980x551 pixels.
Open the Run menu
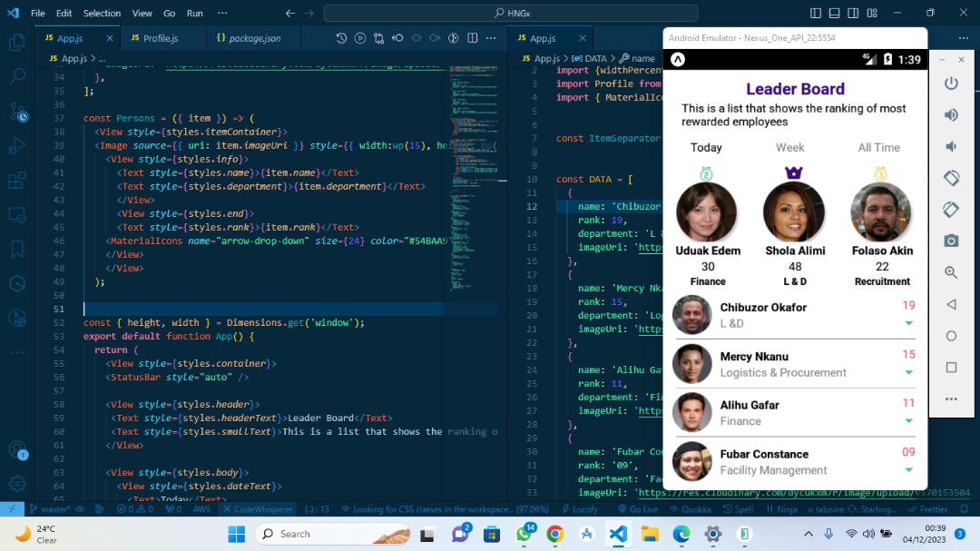[195, 13]
